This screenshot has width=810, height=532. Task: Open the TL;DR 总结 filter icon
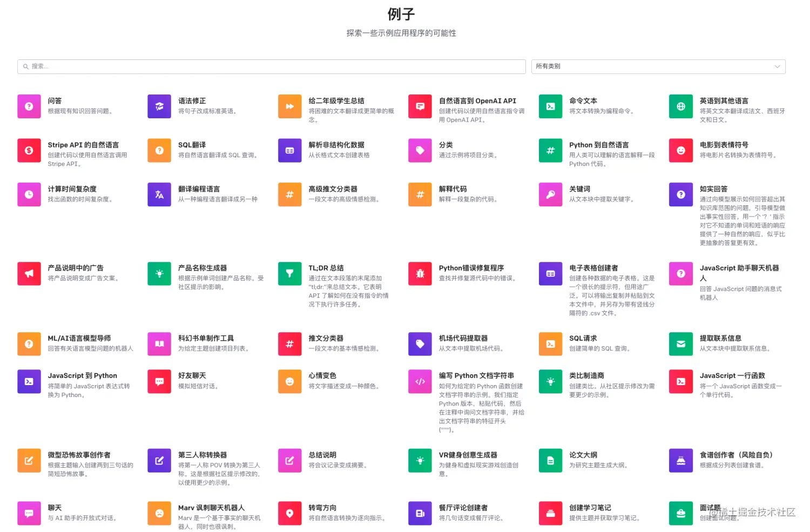click(290, 274)
